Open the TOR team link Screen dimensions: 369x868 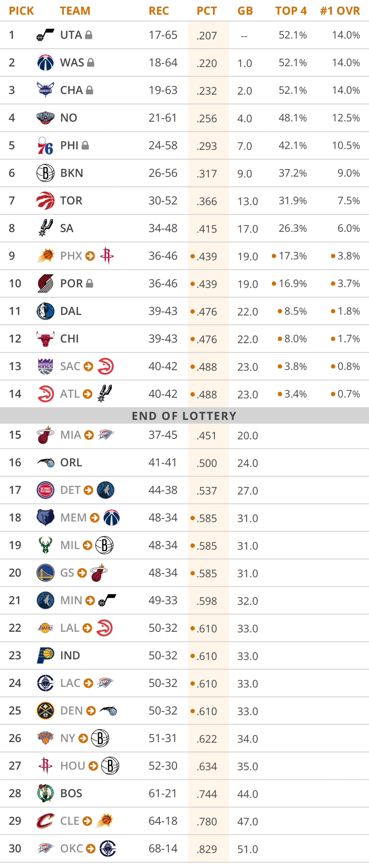(x=71, y=201)
